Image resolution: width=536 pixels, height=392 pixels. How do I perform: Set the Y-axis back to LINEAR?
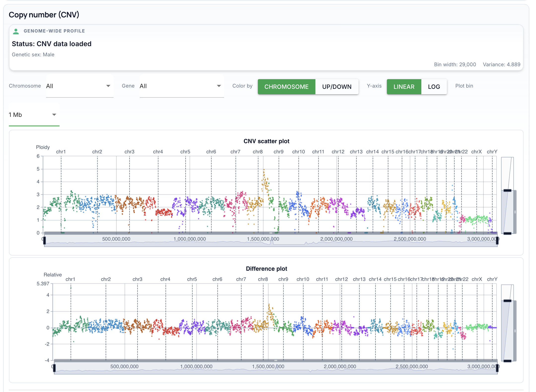pos(404,87)
